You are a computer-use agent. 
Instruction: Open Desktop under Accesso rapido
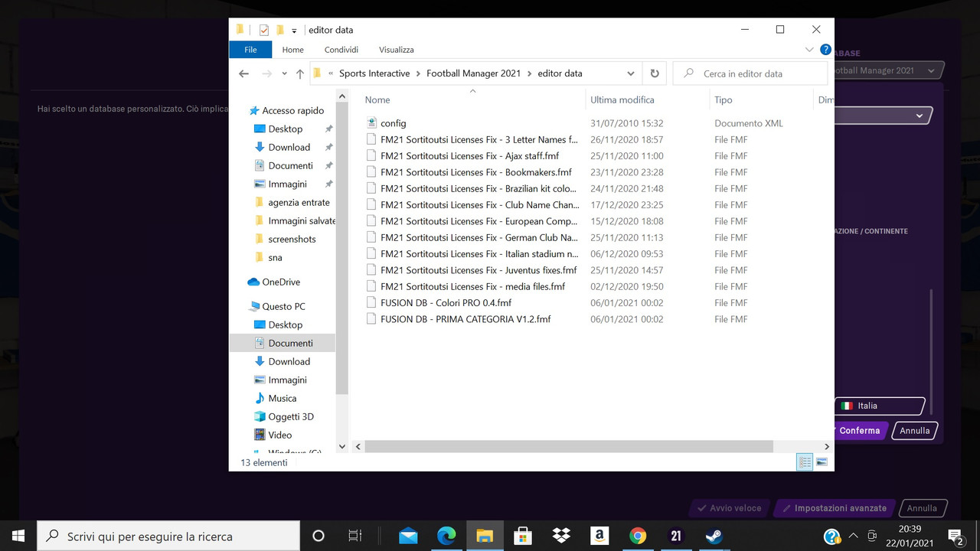285,129
